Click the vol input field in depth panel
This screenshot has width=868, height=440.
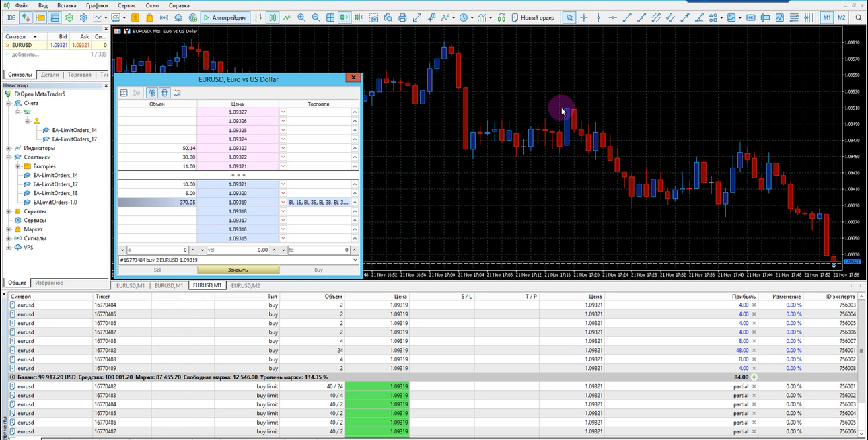coord(238,250)
